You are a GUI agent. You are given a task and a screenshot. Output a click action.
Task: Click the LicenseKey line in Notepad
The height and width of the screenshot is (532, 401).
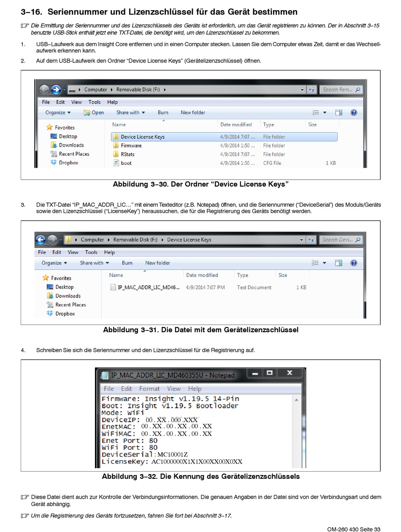point(172,462)
